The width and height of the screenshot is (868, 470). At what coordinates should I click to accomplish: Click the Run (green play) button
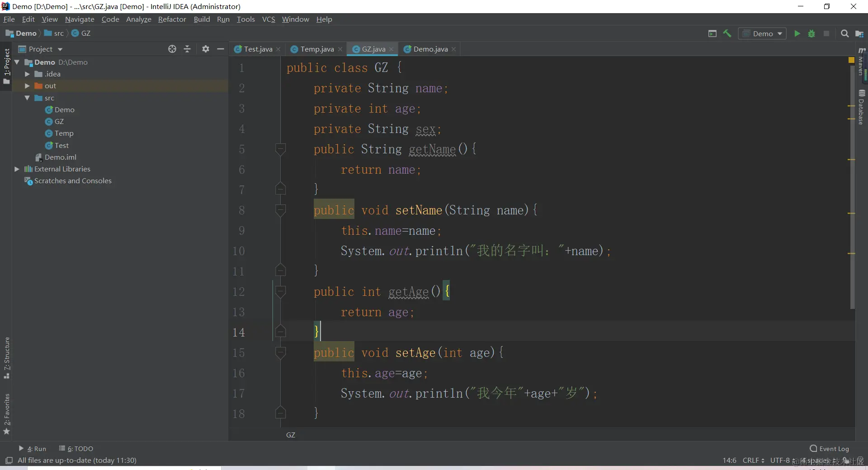tap(797, 33)
